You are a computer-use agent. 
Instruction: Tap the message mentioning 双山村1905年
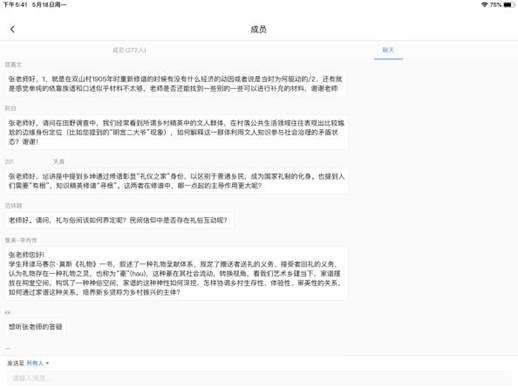click(x=176, y=84)
